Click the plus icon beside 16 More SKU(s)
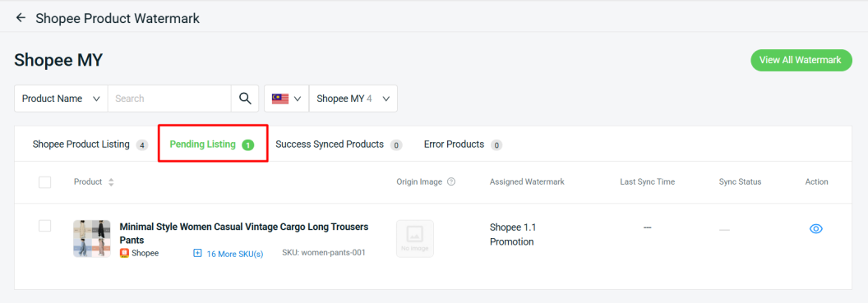 [x=197, y=253]
